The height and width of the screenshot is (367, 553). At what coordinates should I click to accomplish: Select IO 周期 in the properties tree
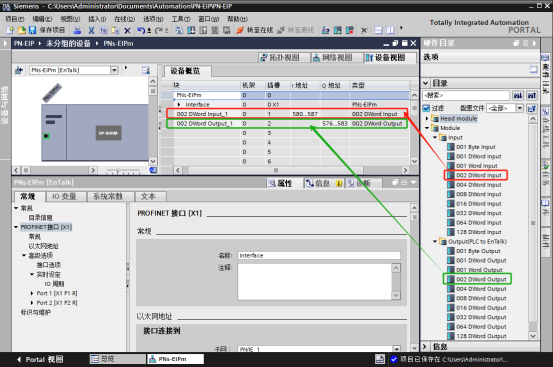pos(54,284)
